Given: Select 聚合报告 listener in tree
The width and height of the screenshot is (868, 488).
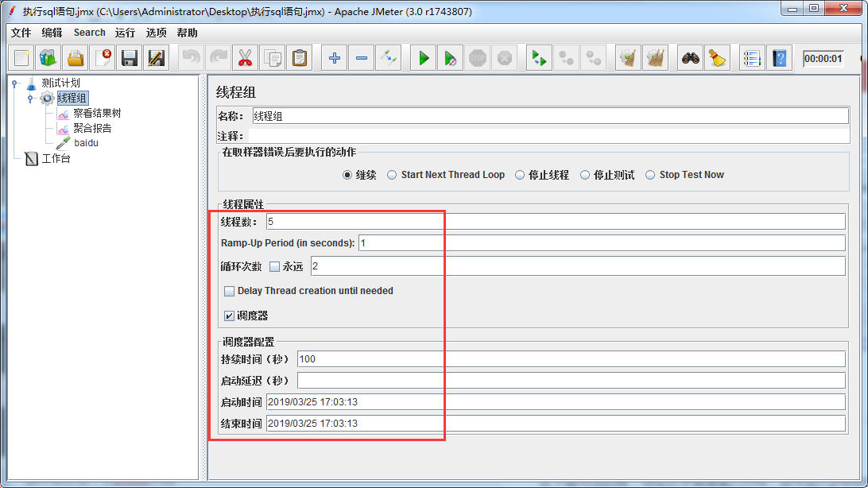Looking at the screenshot, I should point(92,128).
